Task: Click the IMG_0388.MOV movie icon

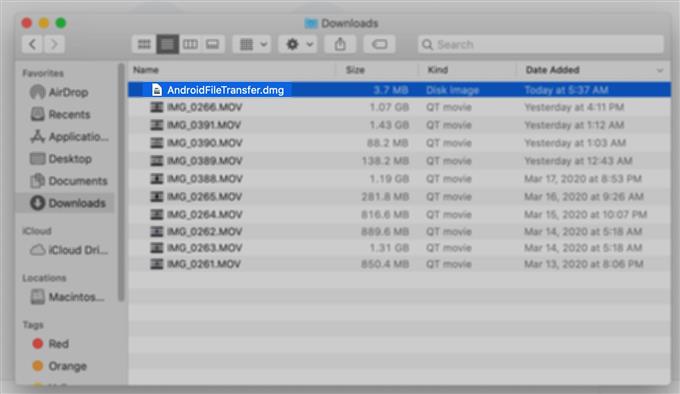Action: coord(157,179)
